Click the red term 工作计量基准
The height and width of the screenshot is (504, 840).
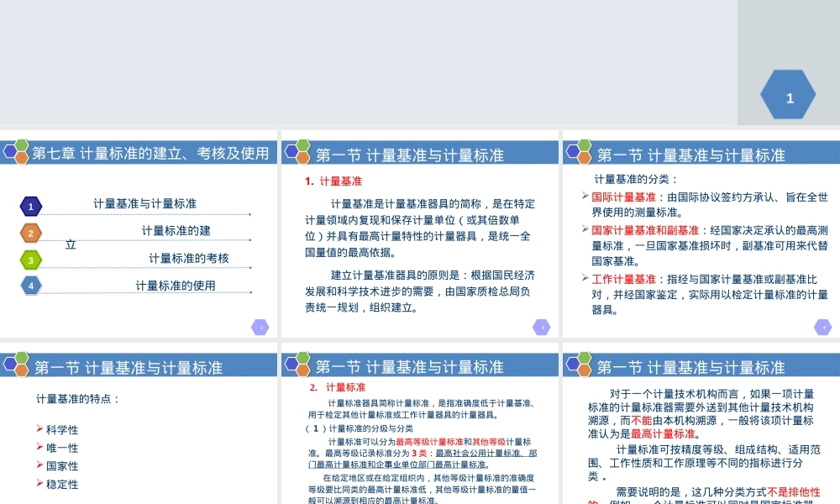click(x=623, y=279)
